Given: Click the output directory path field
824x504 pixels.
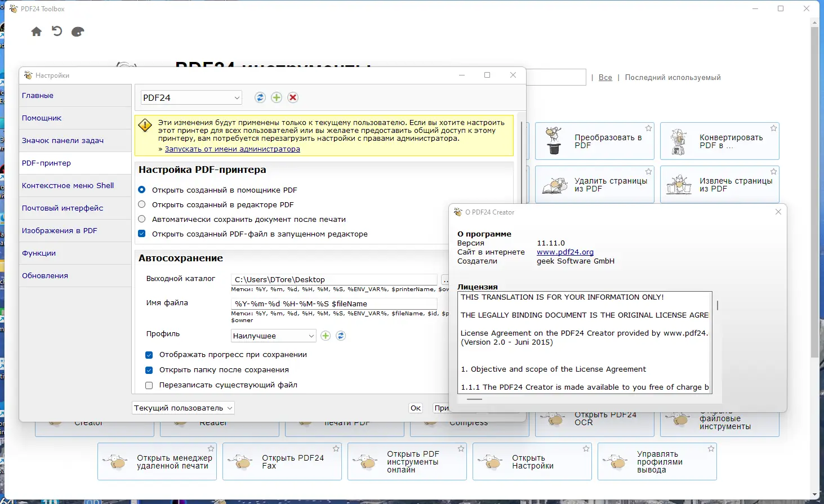Looking at the screenshot, I should coord(334,279).
